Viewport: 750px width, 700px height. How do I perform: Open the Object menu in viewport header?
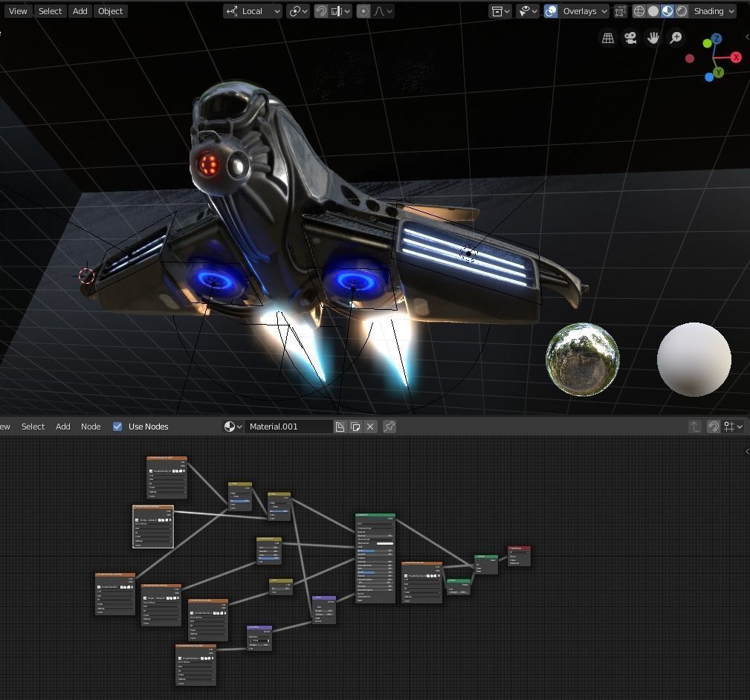click(111, 11)
